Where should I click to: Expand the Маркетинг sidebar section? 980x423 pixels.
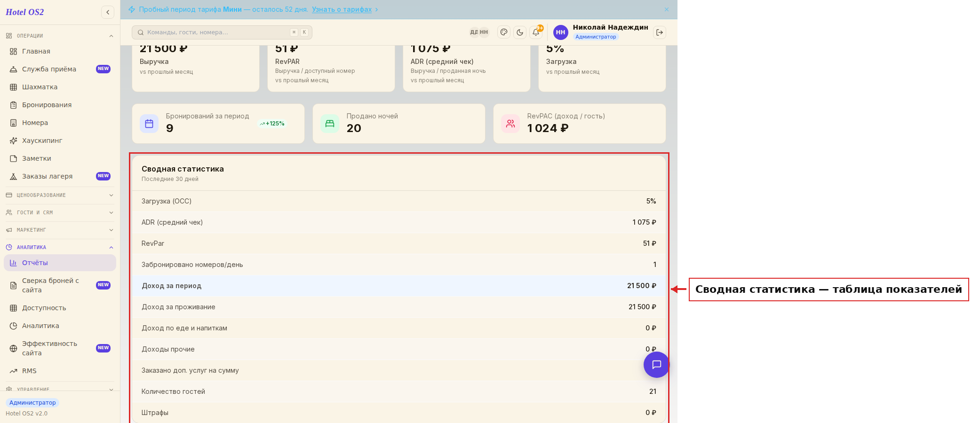[x=60, y=230]
